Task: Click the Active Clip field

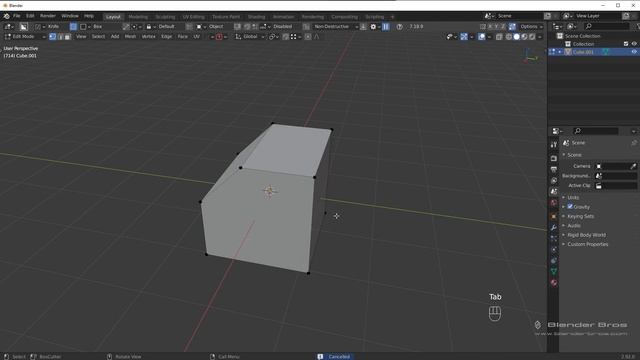Action: (x=616, y=186)
